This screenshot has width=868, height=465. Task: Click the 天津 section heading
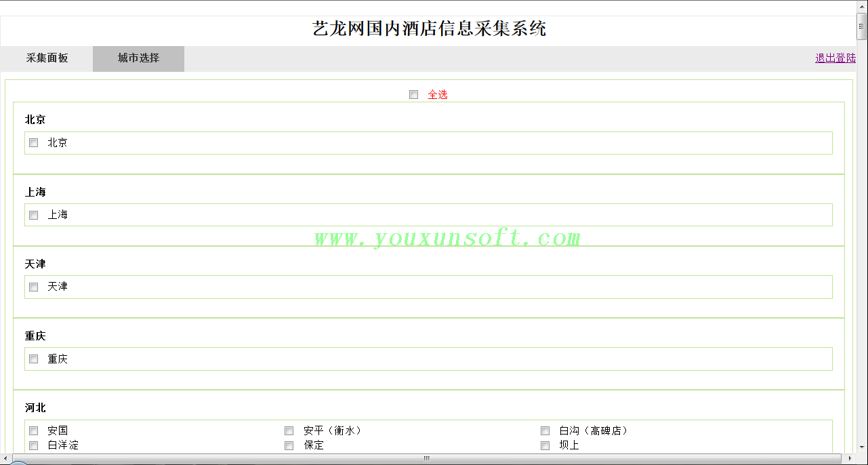[35, 264]
